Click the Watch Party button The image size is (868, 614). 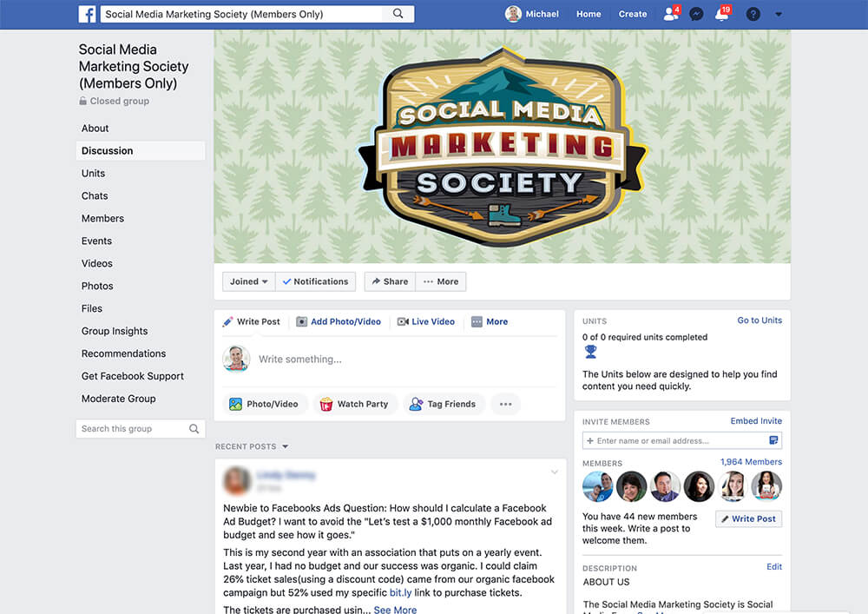coord(355,404)
